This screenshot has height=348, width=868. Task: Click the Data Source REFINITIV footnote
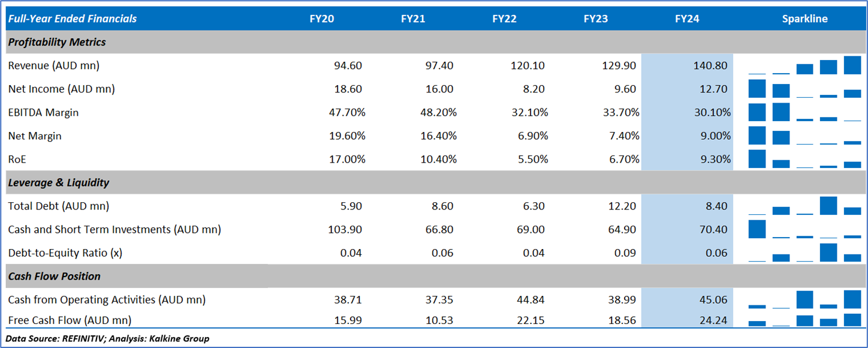coord(107,338)
